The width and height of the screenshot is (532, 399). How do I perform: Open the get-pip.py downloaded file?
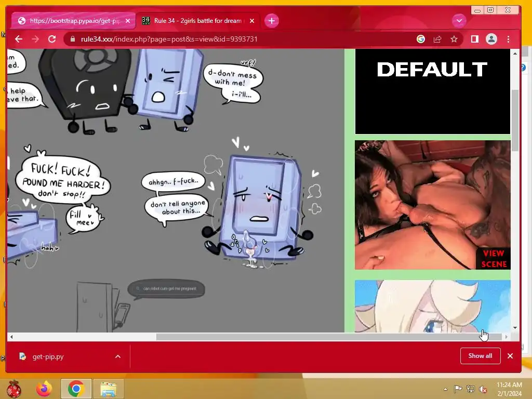[47, 356]
